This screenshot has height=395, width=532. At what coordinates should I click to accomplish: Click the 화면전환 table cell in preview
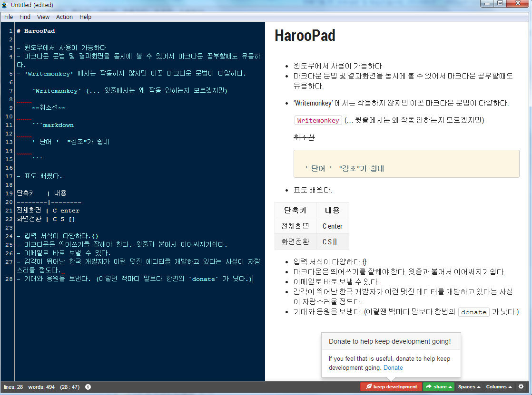295,242
